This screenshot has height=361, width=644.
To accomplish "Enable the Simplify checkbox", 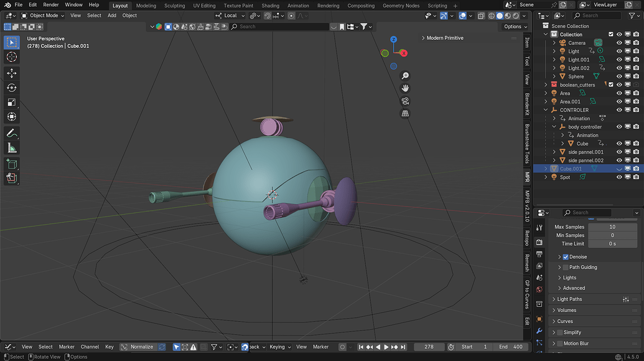I will tap(560, 332).
